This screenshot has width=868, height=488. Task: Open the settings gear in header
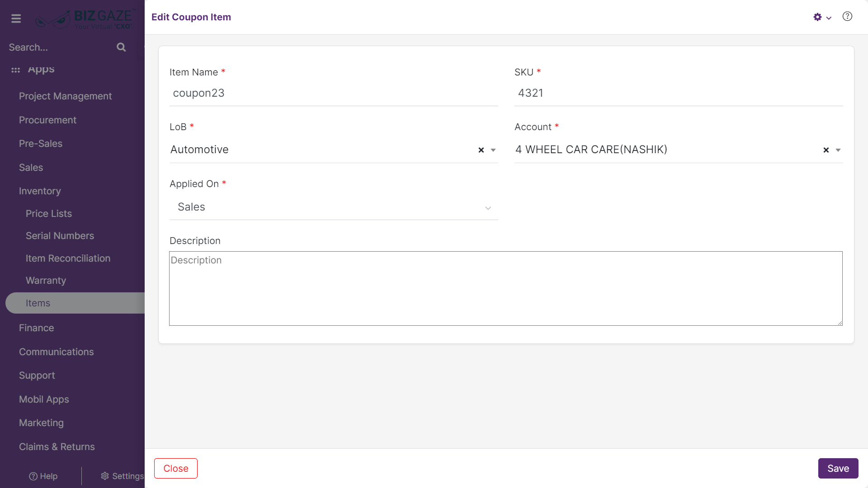click(x=818, y=17)
